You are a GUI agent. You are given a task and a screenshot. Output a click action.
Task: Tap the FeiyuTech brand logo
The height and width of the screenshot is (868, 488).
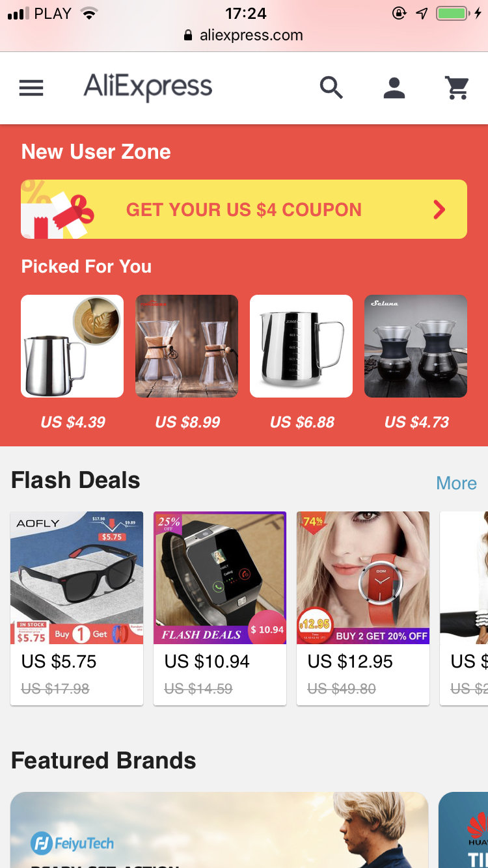pyautogui.click(x=72, y=844)
